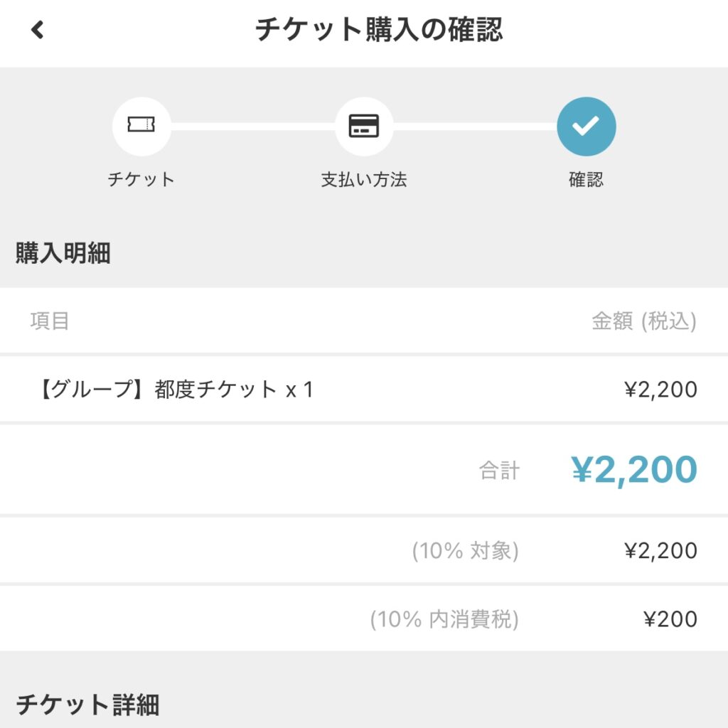This screenshot has width=728, height=728.
Task: Tap the blue checkmark confirmation step icon
Action: click(x=587, y=127)
